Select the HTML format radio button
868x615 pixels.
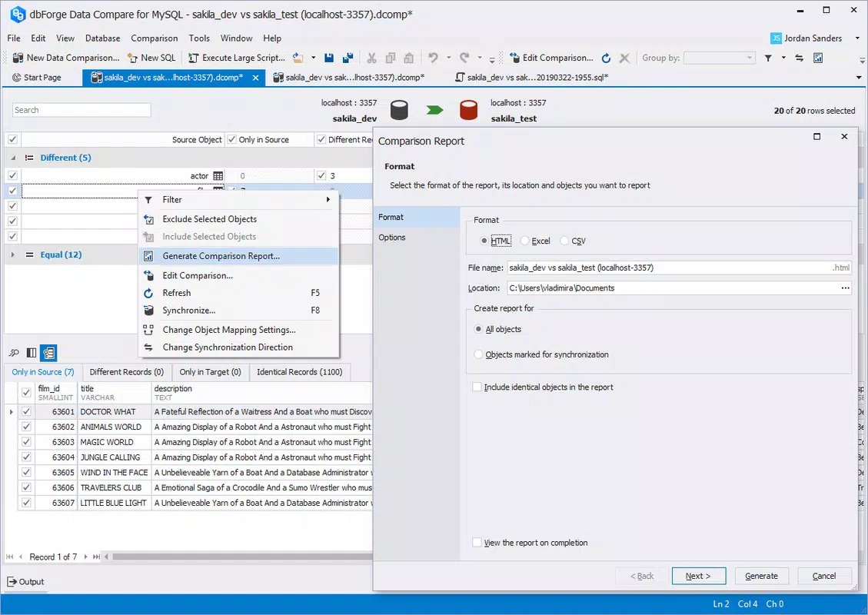[x=484, y=241]
